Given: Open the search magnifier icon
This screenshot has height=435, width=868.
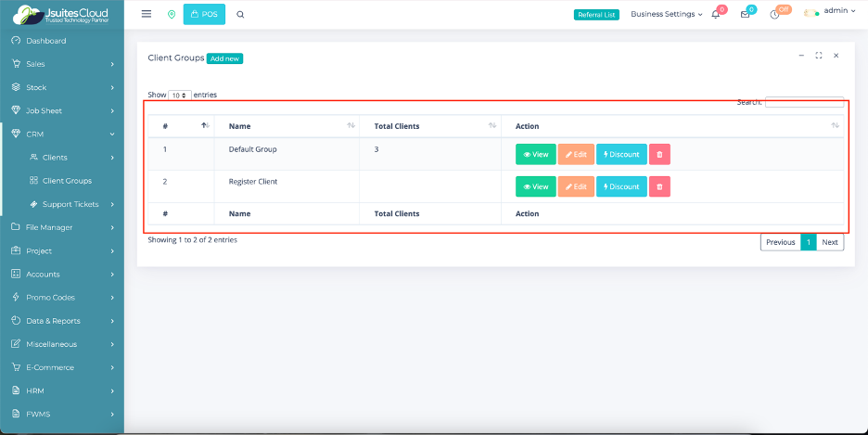Looking at the screenshot, I should click(241, 14).
